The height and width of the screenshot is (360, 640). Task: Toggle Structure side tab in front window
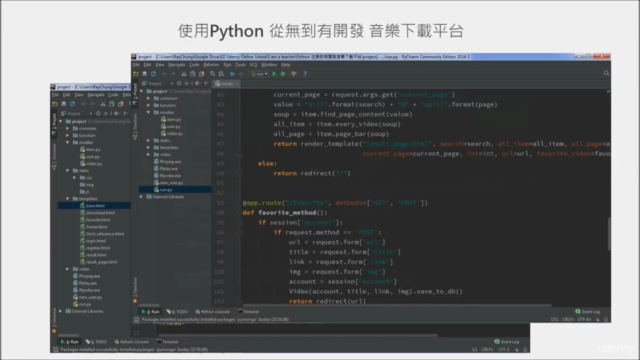[135, 127]
